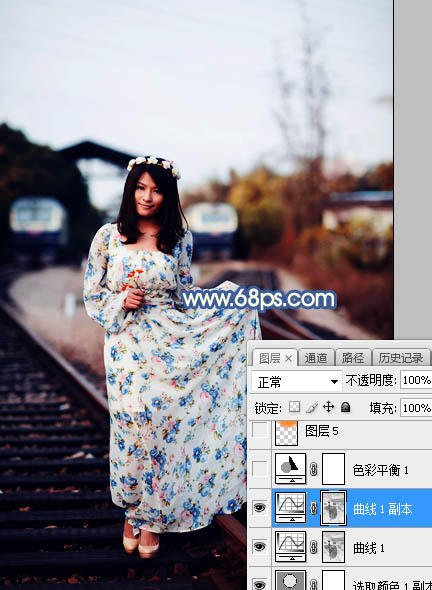Viewport: 432px width, 590px height.
Task: Open the 正常 blend mode dropdown
Action: click(297, 382)
